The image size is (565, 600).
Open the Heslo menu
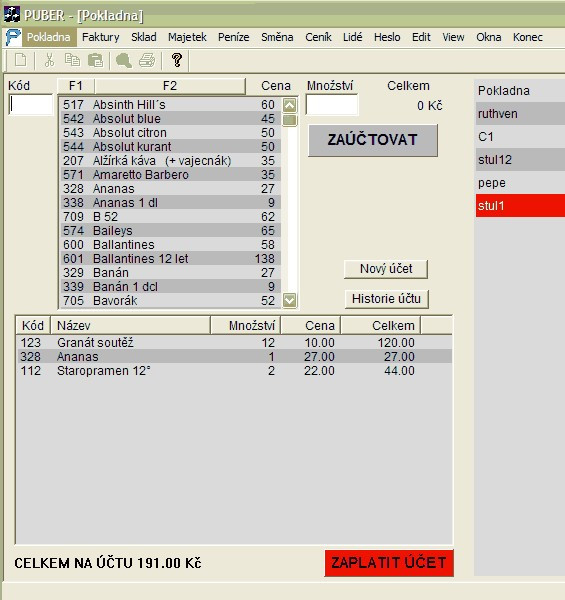(x=387, y=37)
